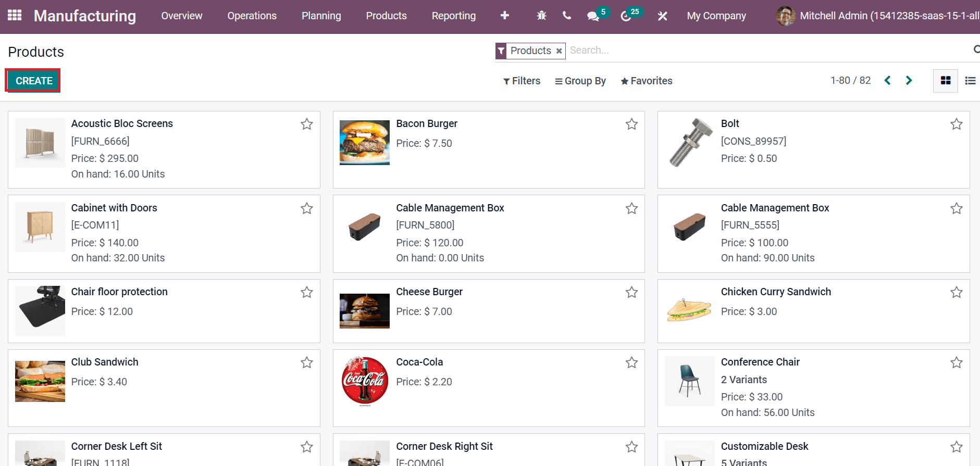Image resolution: width=980 pixels, height=466 pixels.
Task: Open the Overview menu
Action: pyautogui.click(x=182, y=16)
